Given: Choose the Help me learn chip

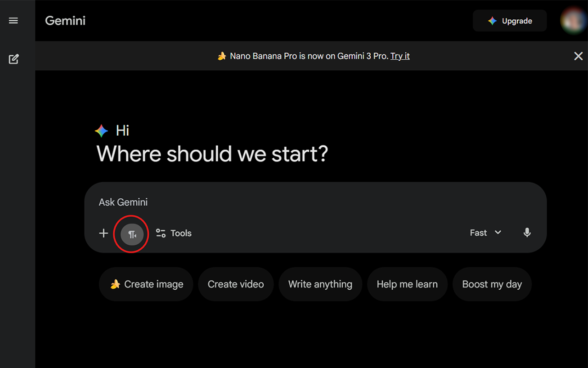Looking at the screenshot, I should (x=407, y=284).
